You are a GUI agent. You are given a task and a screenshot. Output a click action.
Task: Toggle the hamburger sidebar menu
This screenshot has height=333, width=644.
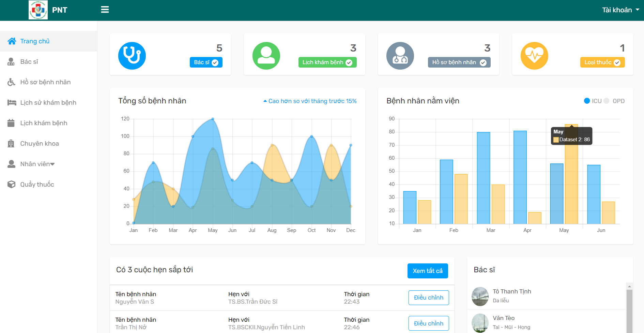pyautogui.click(x=105, y=10)
